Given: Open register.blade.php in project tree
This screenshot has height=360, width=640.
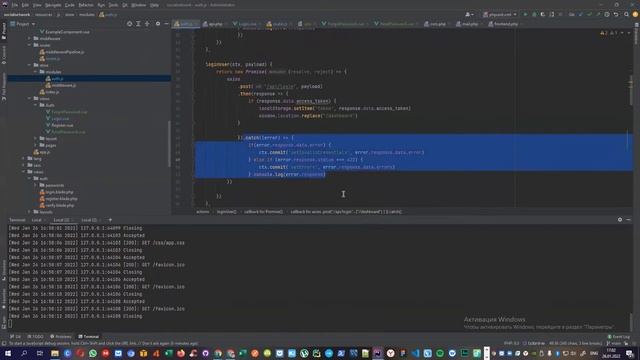Looking at the screenshot, I should coord(61,199).
